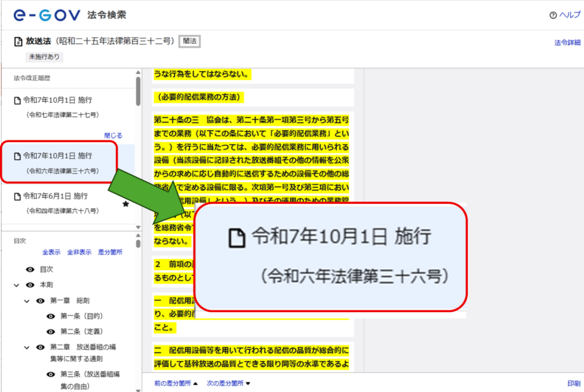Click the 印刷 link
Screen dimensions: 584x392
(x=574, y=383)
